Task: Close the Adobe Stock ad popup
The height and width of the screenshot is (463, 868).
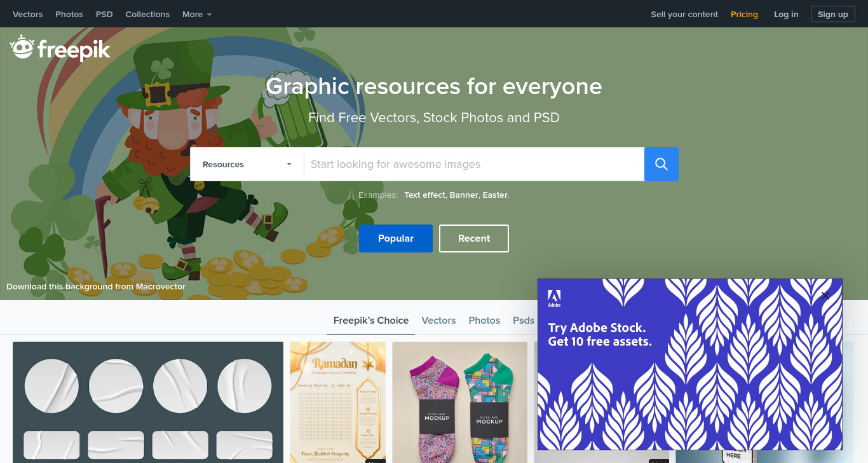Action: click(x=825, y=295)
